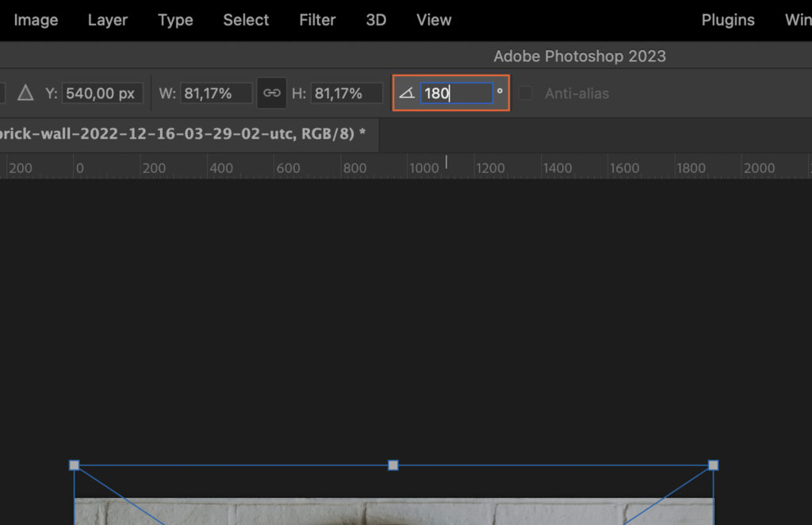Open the 3D menu

pyautogui.click(x=375, y=20)
